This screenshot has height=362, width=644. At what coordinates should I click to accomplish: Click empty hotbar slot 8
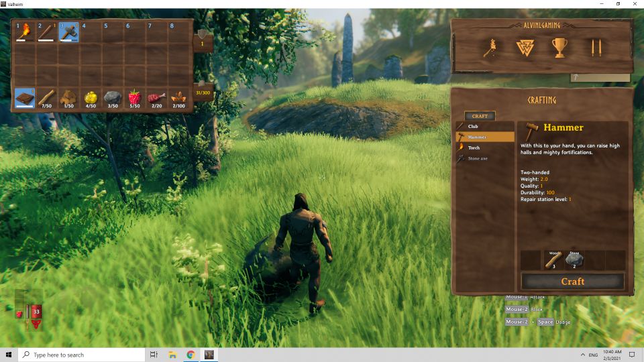(x=178, y=32)
